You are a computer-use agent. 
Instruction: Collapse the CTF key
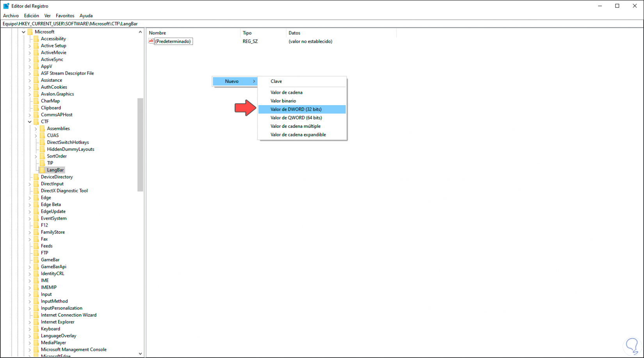30,122
